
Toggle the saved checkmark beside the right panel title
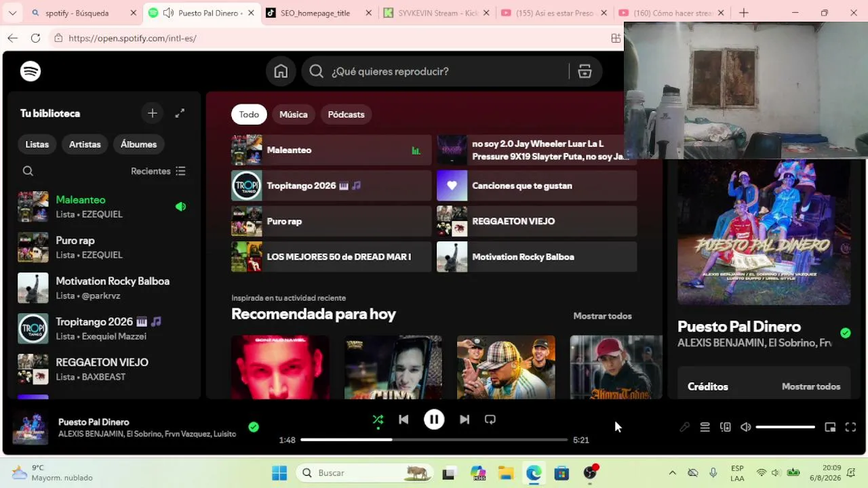click(x=845, y=333)
